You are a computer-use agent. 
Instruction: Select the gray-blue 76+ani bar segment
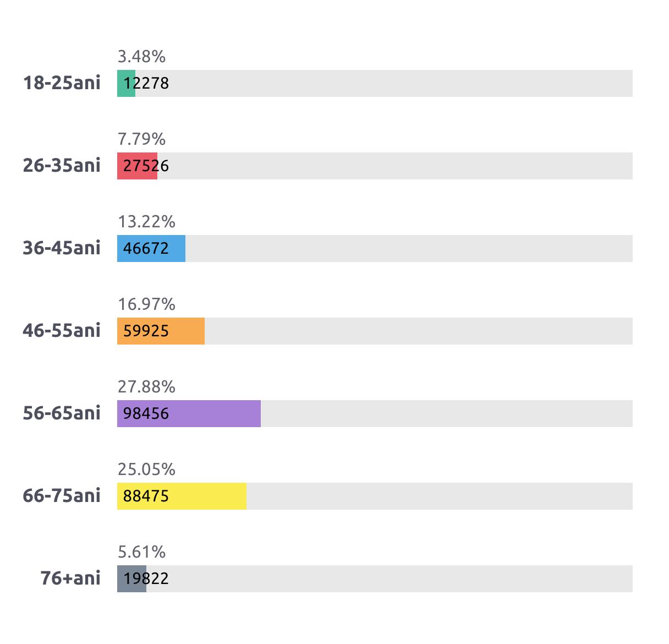(x=131, y=578)
